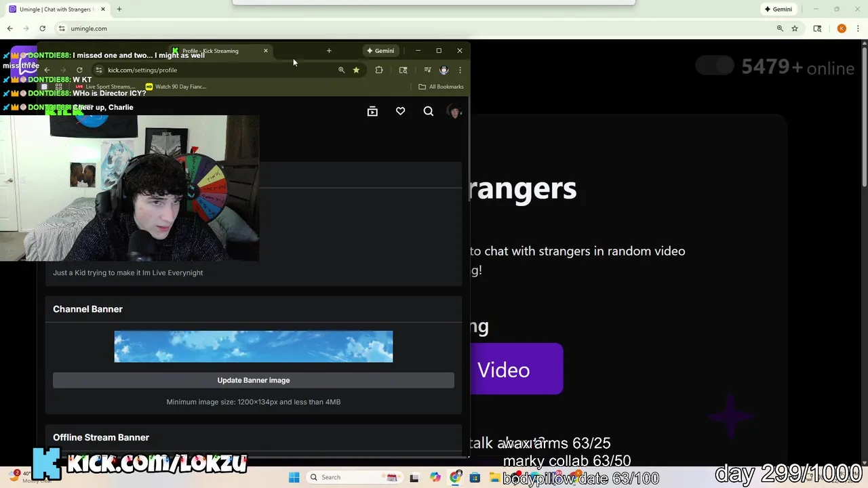Click Update Banner image button
Screen dimensions: 868x488
pos(254,380)
